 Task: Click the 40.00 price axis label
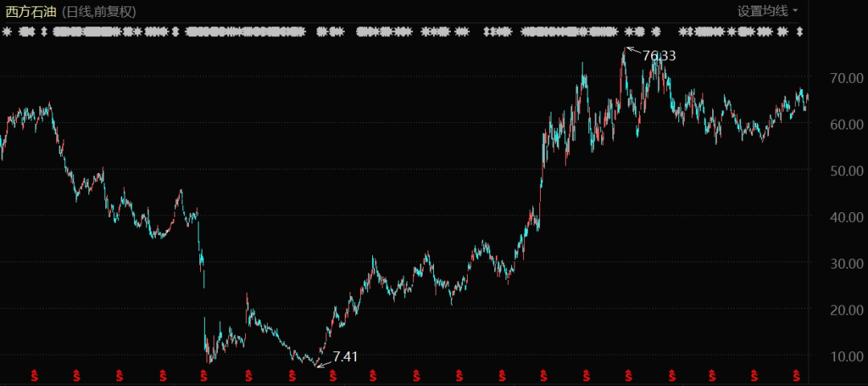[849, 217]
